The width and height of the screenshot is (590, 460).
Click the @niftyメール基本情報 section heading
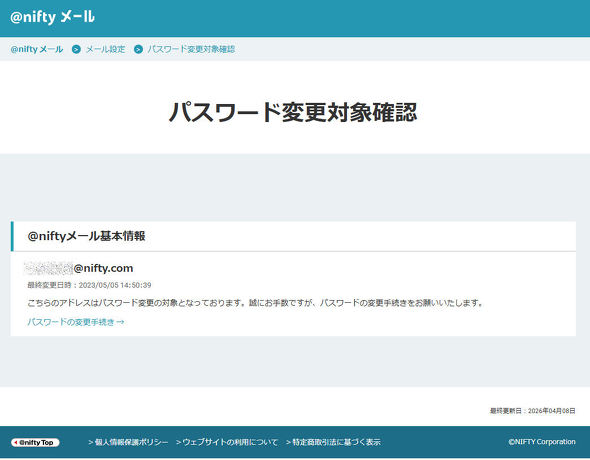87,236
